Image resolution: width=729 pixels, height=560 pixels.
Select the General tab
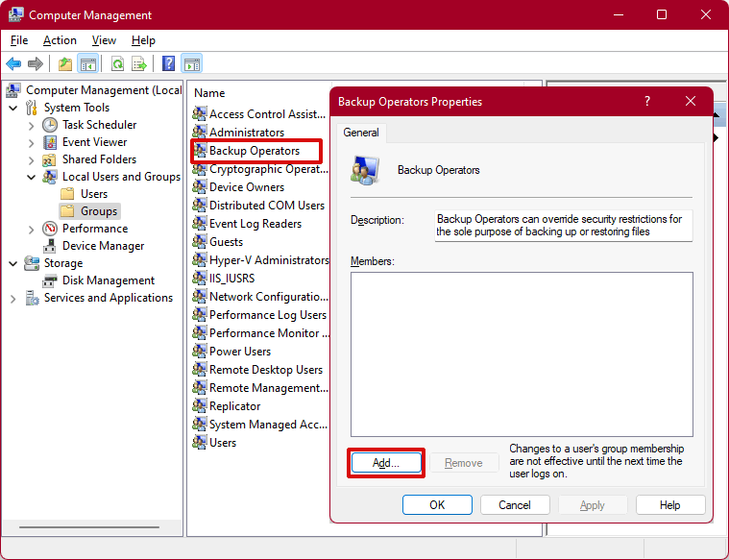point(361,133)
